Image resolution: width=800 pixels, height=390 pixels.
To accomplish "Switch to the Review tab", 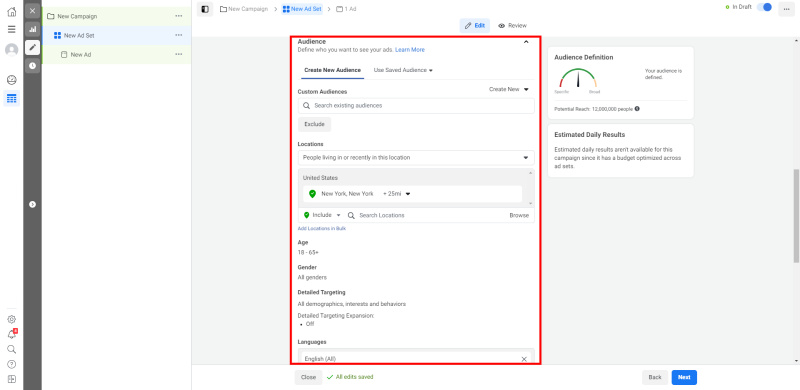I will click(x=513, y=26).
